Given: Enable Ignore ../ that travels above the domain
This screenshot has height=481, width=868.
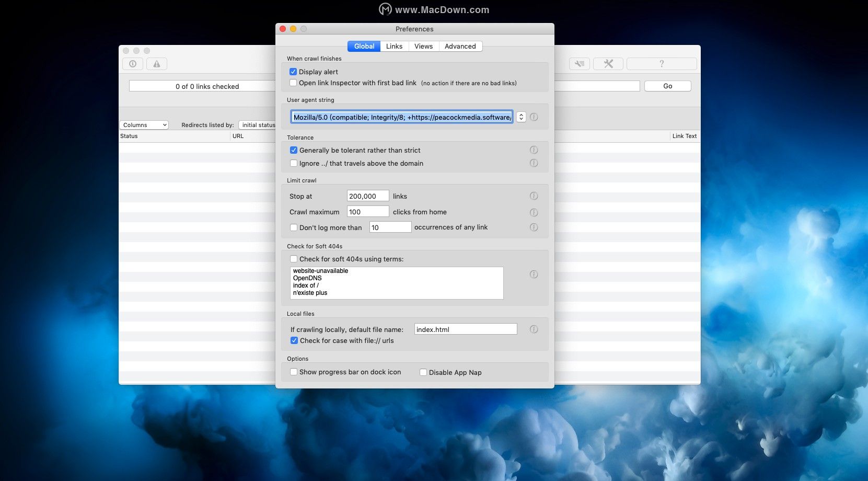Looking at the screenshot, I should (294, 163).
